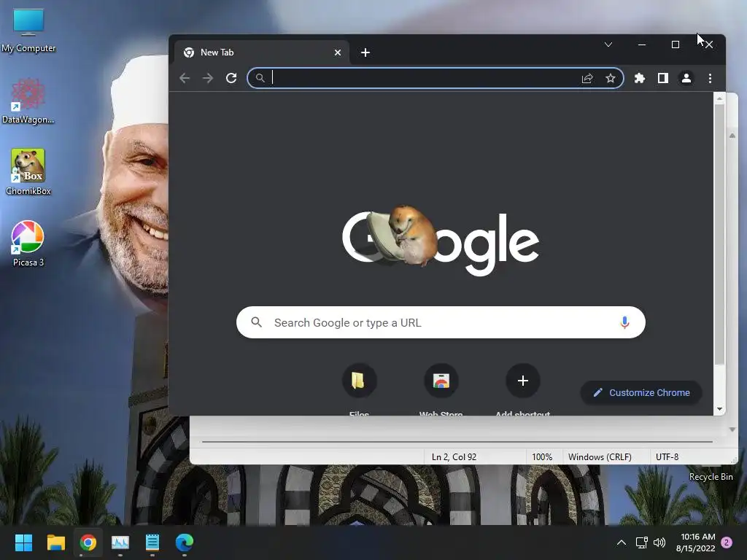Open the notifications badge showing 2
The image size is (747, 560).
[x=727, y=542]
